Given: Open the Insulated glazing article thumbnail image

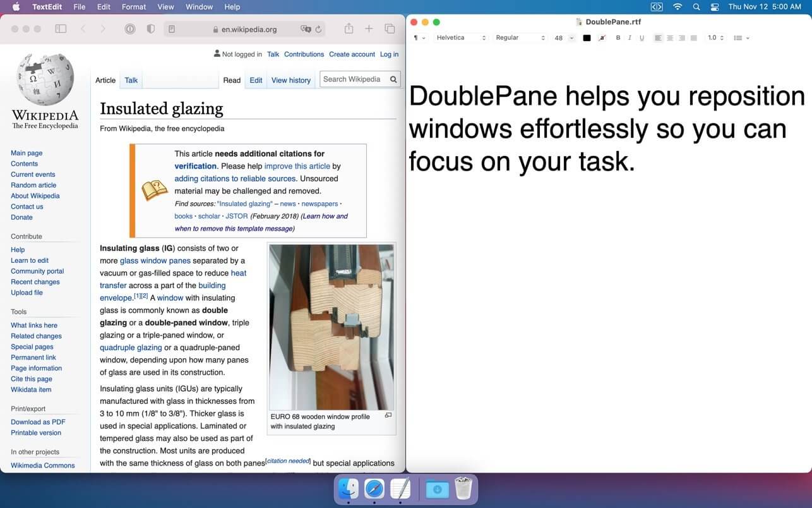Looking at the screenshot, I should pyautogui.click(x=331, y=327).
